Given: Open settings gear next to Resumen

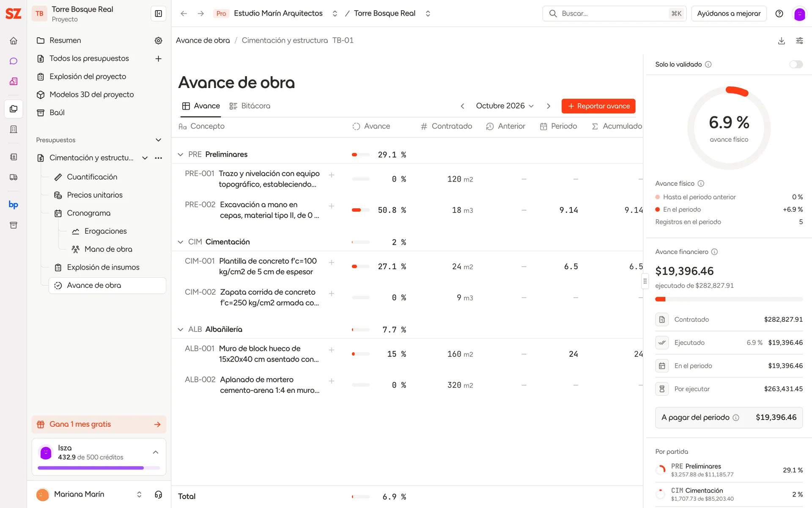Looking at the screenshot, I should [x=159, y=41].
